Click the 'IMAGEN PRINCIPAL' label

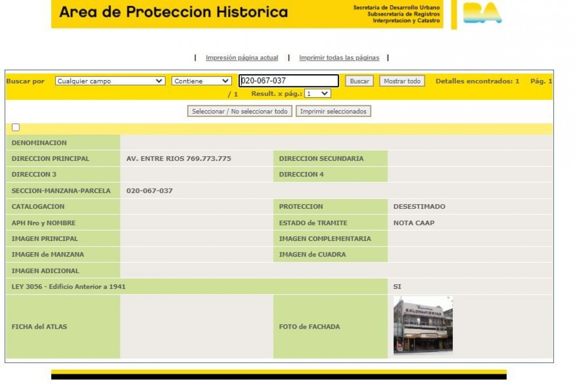(45, 239)
